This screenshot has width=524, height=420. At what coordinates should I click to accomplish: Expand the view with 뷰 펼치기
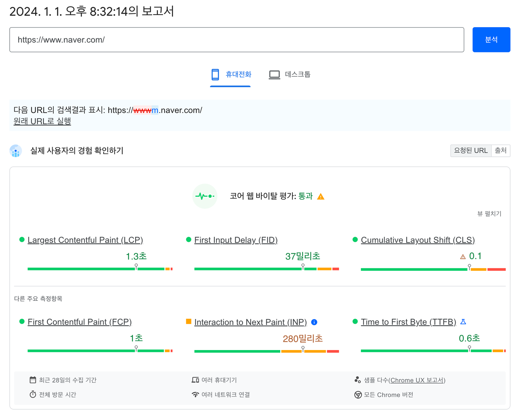click(489, 214)
